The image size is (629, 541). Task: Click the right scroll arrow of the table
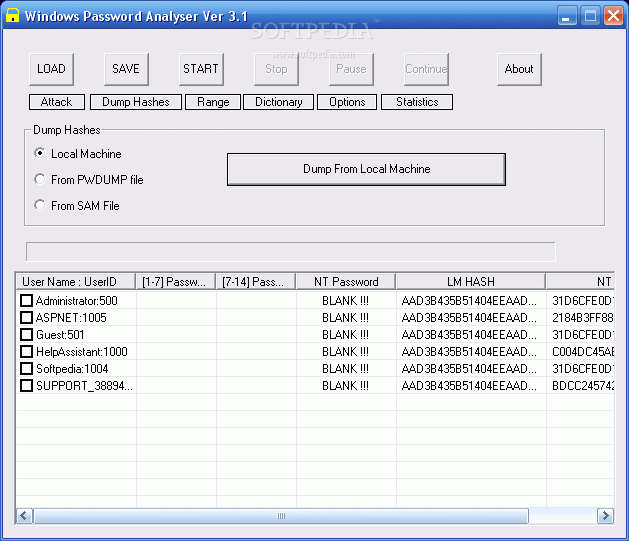[605, 516]
